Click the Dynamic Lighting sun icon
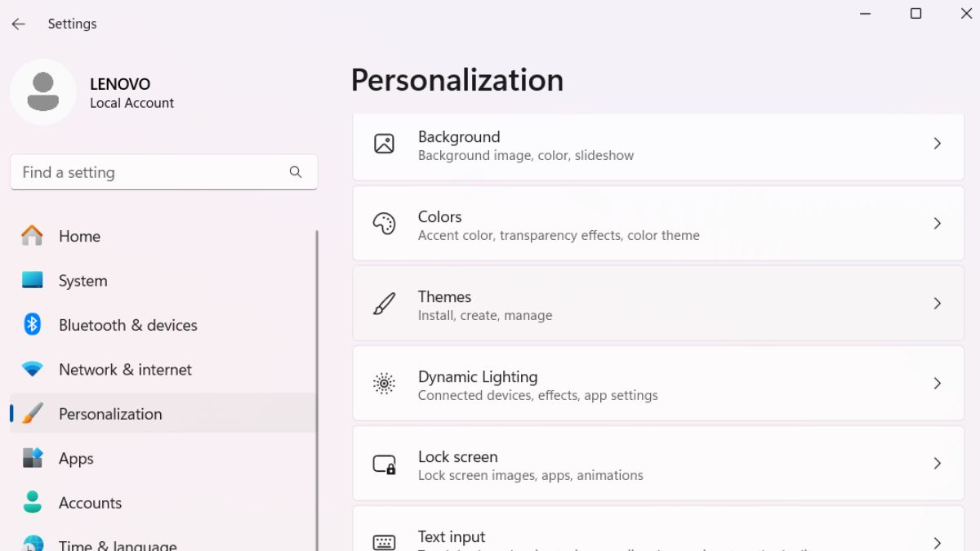 [x=384, y=384]
